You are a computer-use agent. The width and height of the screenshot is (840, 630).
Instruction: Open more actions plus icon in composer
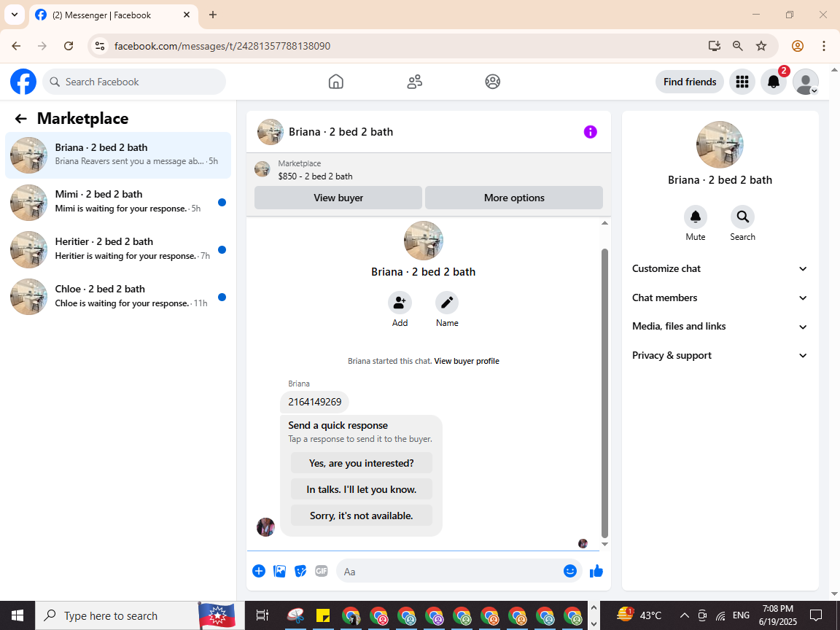[x=259, y=571]
